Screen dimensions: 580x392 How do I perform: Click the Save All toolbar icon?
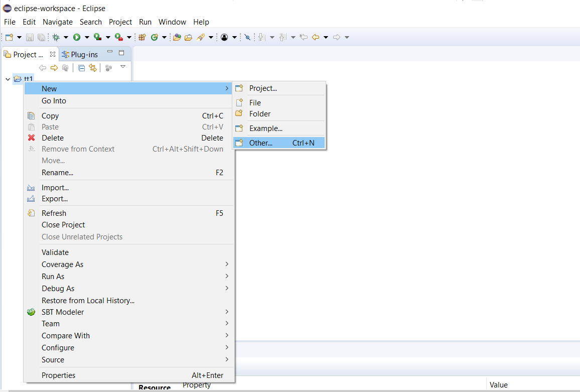coord(42,37)
